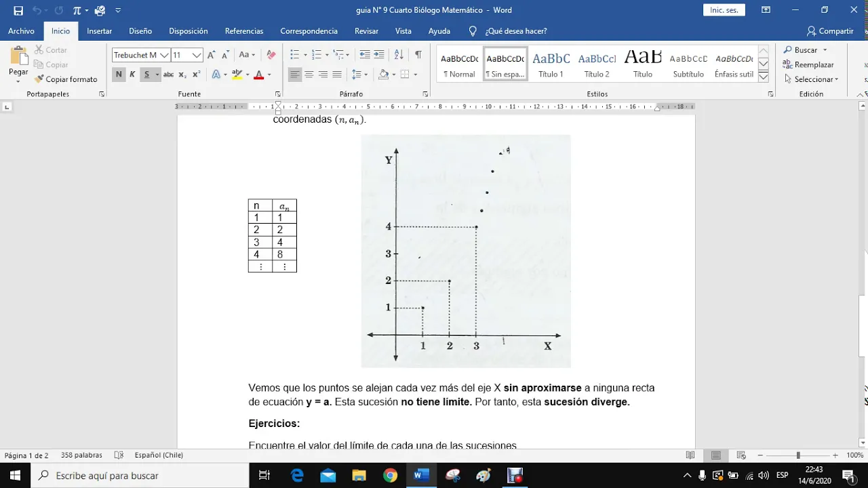This screenshot has width=868, height=488.
Task: Insert equation using the pi icon
Action: click(x=77, y=10)
